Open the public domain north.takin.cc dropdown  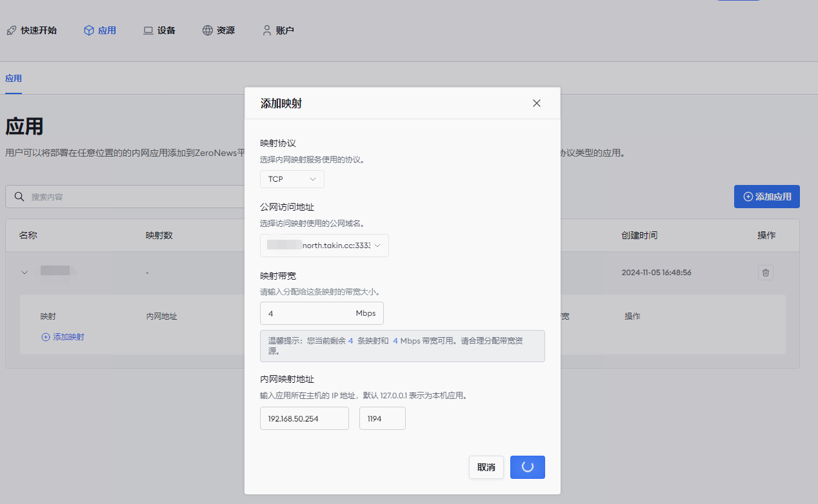click(x=324, y=246)
